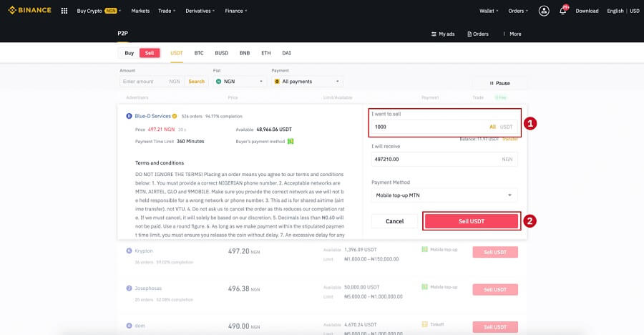This screenshot has width=644, height=335.
Task: Click the Terms and conditions heading
Action: [160, 162]
